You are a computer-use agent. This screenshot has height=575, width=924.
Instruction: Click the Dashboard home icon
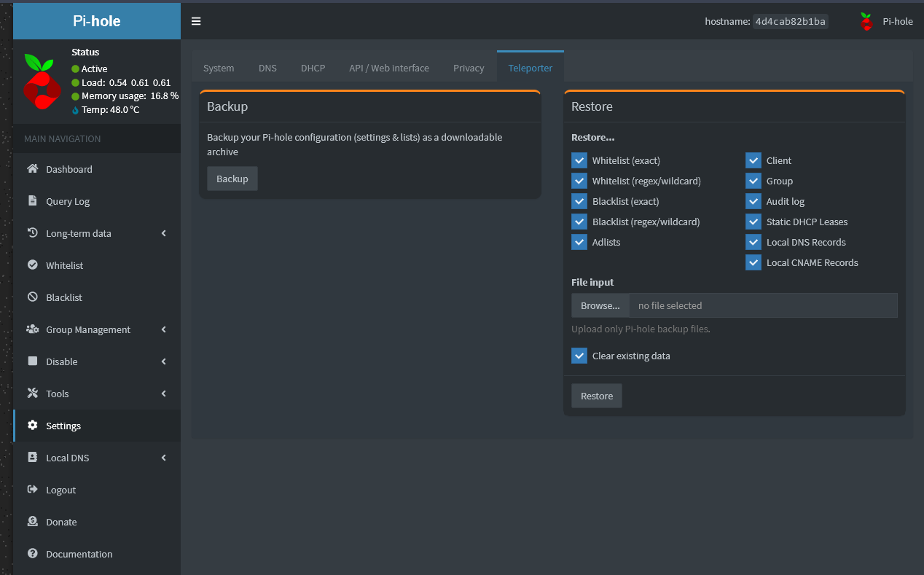click(32, 169)
